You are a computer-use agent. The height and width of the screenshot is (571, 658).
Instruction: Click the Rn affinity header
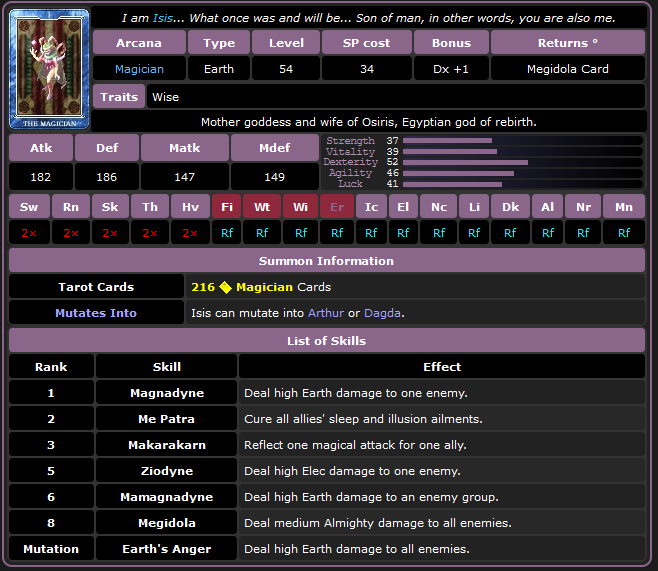[71, 206]
